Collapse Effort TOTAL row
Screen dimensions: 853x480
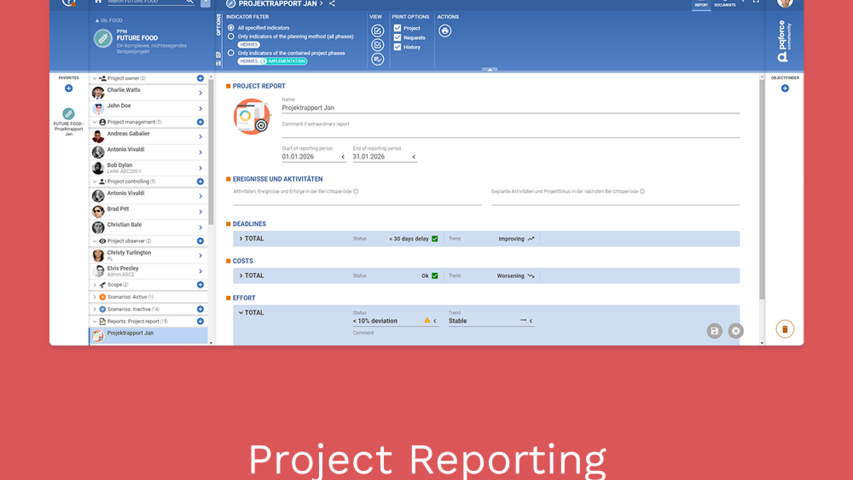[241, 313]
